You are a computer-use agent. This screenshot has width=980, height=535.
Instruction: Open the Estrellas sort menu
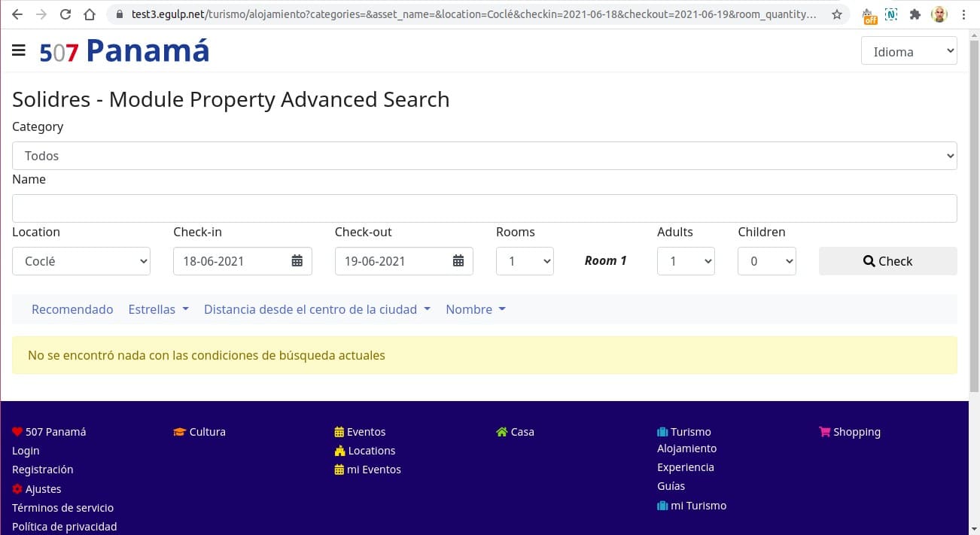[x=158, y=309]
